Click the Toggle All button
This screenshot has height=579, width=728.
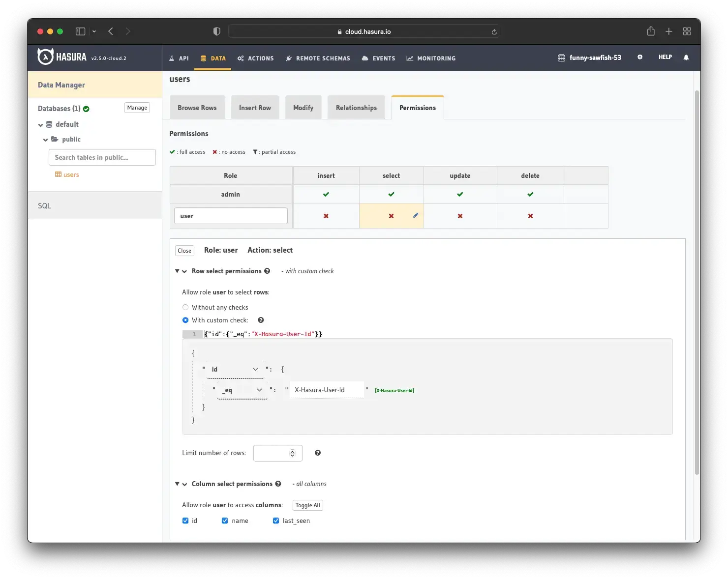coord(307,505)
